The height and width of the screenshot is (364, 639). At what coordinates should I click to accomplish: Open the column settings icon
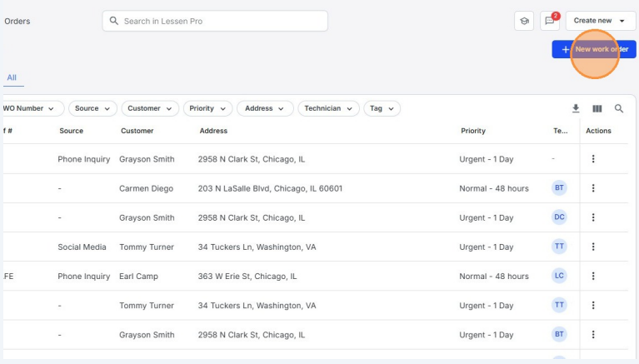597,108
